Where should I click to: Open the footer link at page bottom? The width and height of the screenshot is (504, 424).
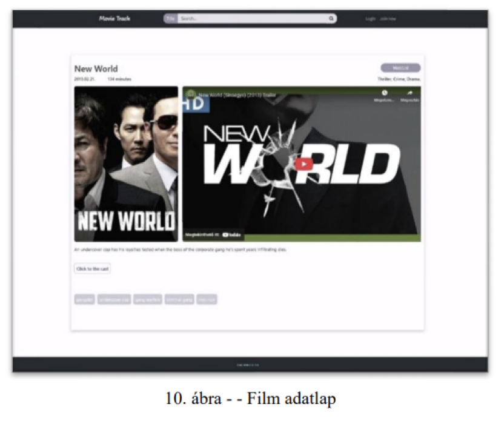pyautogui.click(x=248, y=365)
